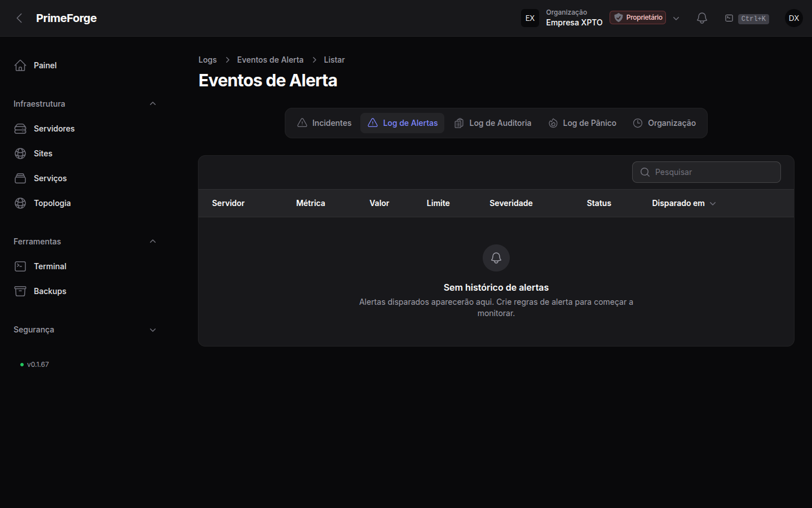Click the magnifier icon in Pesquisar
Image resolution: width=812 pixels, height=508 pixels.
pyautogui.click(x=645, y=172)
